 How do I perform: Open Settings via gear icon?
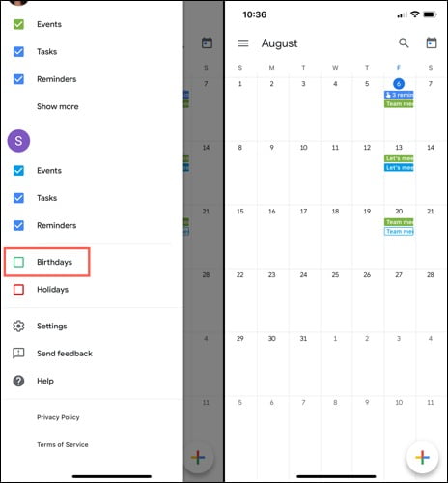(18, 326)
